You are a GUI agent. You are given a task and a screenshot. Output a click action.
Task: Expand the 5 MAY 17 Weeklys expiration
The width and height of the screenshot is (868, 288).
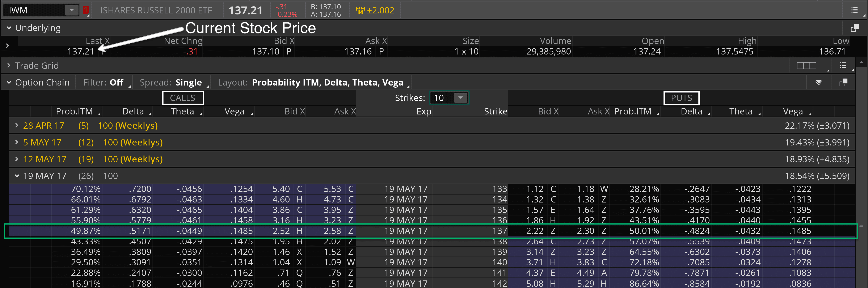(x=17, y=142)
